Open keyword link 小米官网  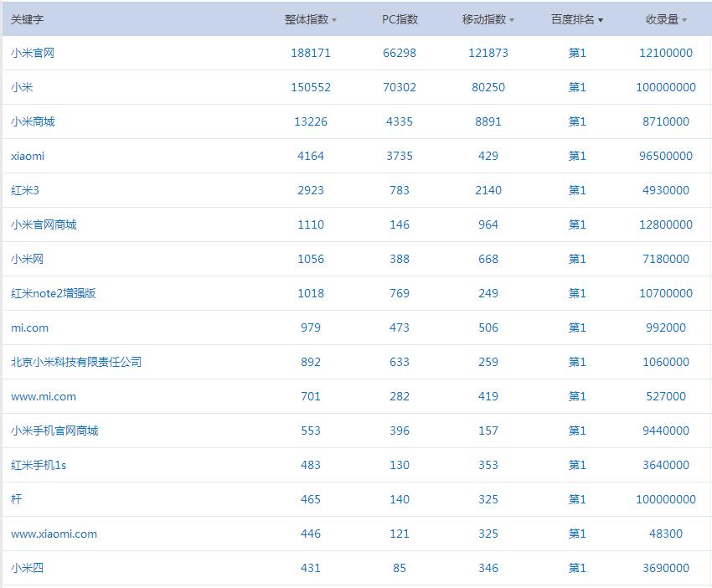click(x=33, y=53)
